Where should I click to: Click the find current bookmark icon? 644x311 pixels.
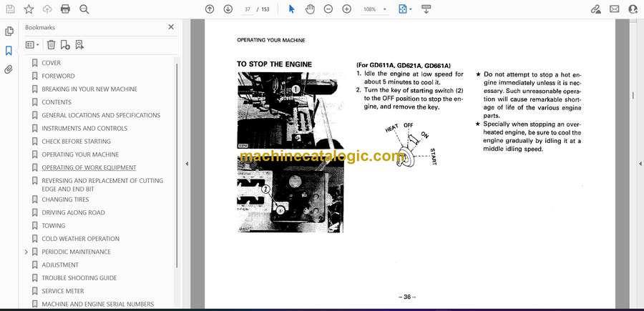(79, 45)
